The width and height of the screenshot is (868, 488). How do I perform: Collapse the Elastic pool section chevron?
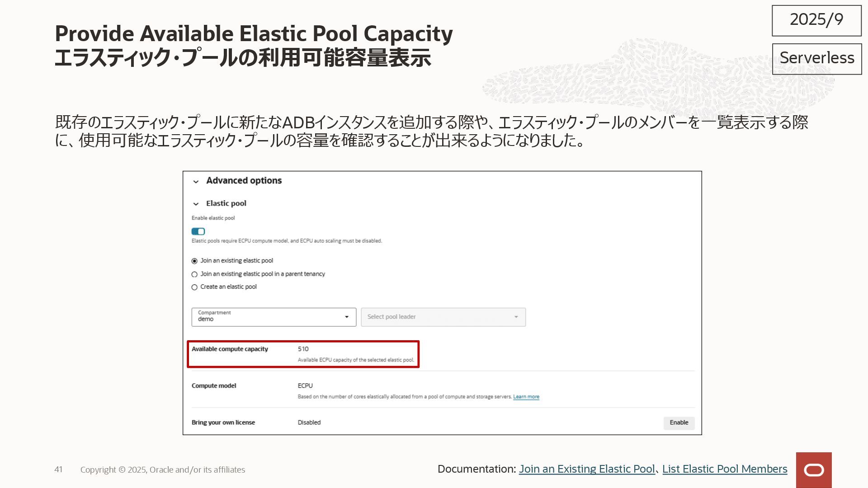[196, 204]
